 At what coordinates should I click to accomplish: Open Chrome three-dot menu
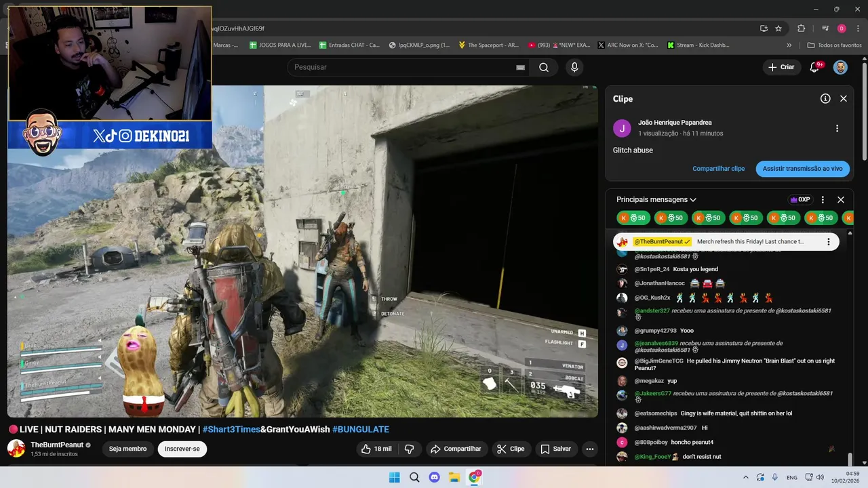pos(858,28)
